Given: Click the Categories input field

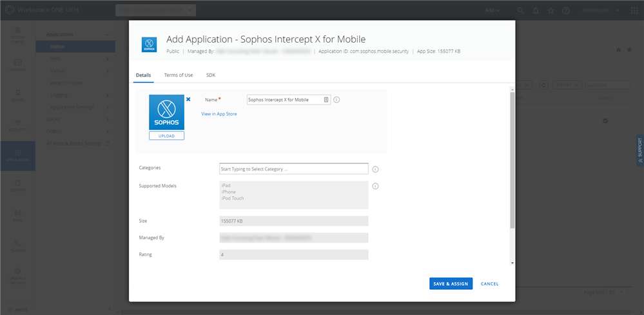Looking at the screenshot, I should pos(294,169).
